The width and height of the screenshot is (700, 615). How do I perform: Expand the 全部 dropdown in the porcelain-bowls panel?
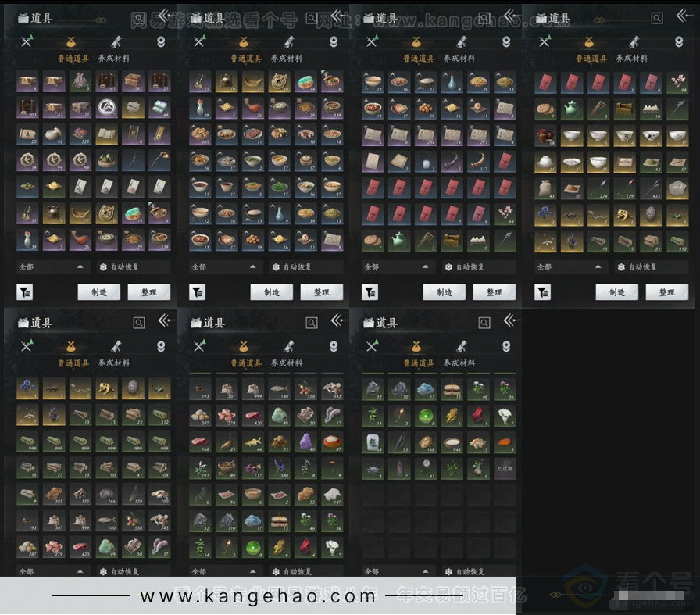(571, 266)
